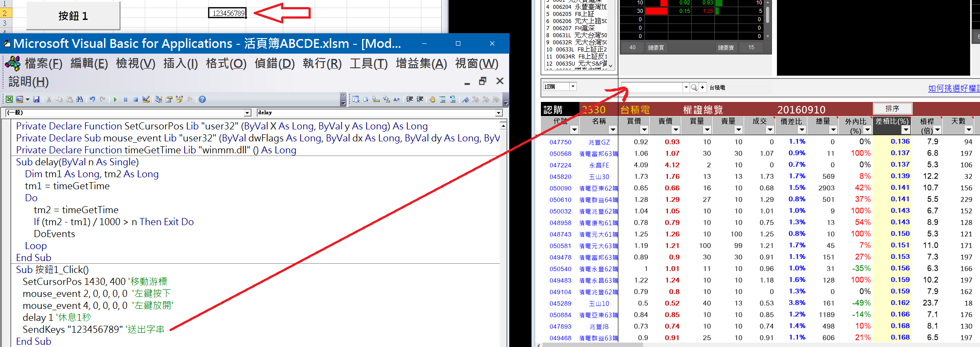
Task: Open the 檔案(F) menu
Action: point(43,63)
